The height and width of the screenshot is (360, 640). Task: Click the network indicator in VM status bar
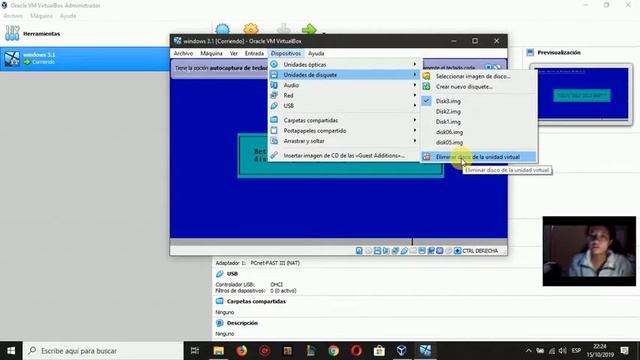395,251
